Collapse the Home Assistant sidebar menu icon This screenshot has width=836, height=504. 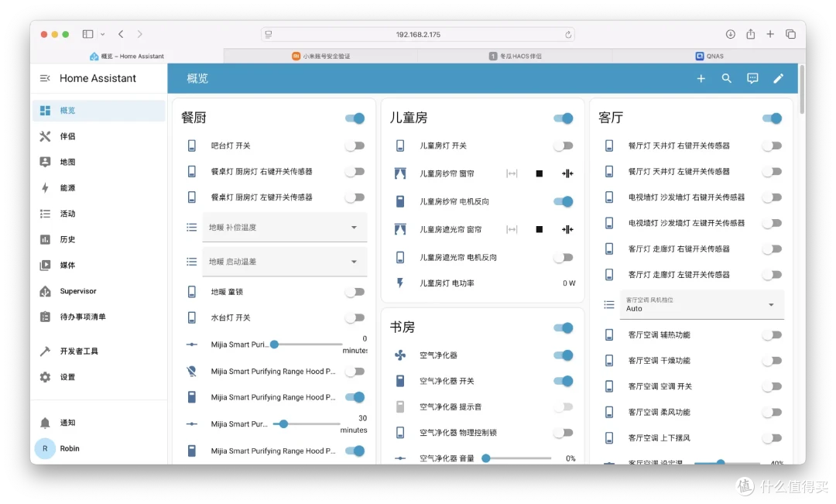click(45, 78)
